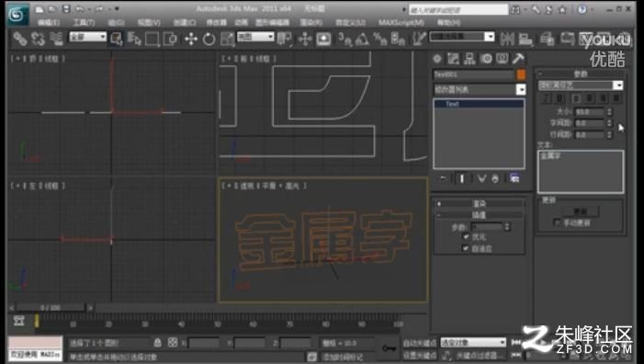This screenshot has width=644, height=364.
Task: Open the 工具(T) Tools menu
Action: coord(84,22)
